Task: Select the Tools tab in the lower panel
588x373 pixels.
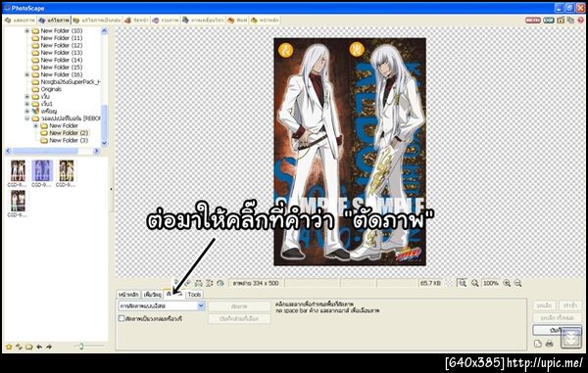Action: 194,295
